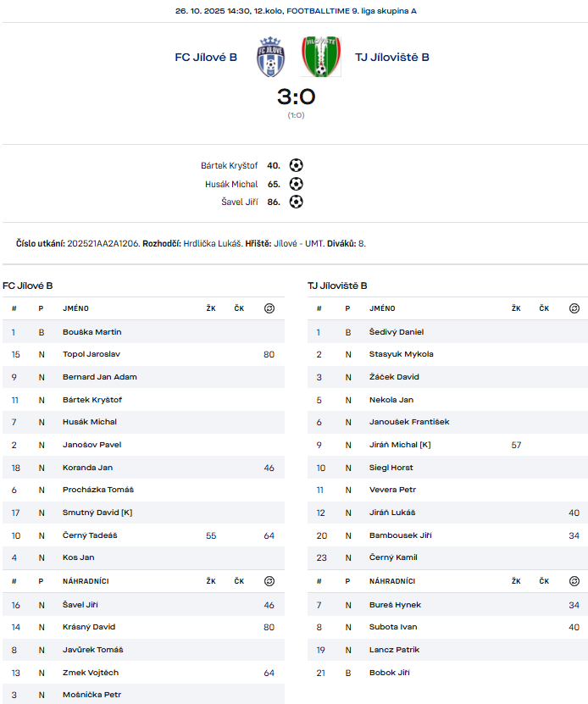Click substitution icon in FC Jílové B Náhradníci header
This screenshot has width=588, height=704.
[269, 581]
